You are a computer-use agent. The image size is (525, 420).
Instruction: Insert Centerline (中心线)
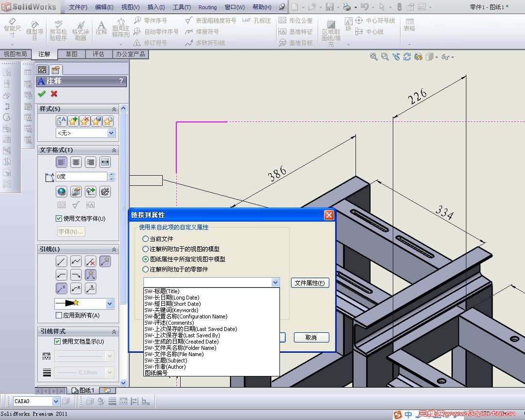pyautogui.click(x=370, y=32)
